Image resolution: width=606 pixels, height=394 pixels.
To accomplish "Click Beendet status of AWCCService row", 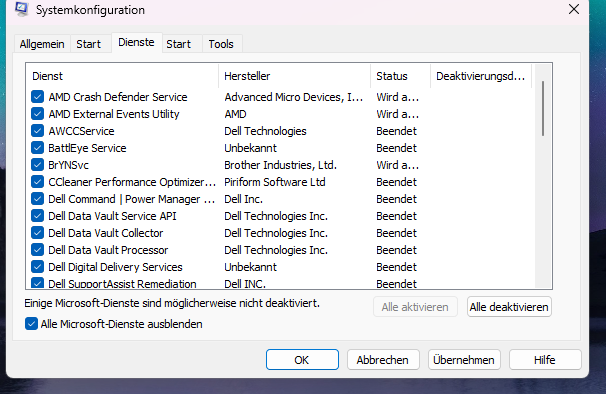I will pos(396,131).
